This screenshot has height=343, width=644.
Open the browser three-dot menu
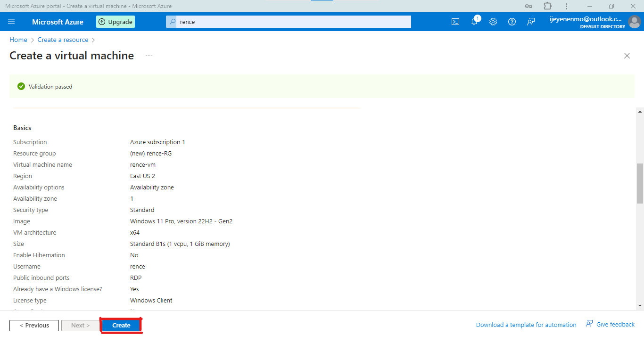[566, 6]
